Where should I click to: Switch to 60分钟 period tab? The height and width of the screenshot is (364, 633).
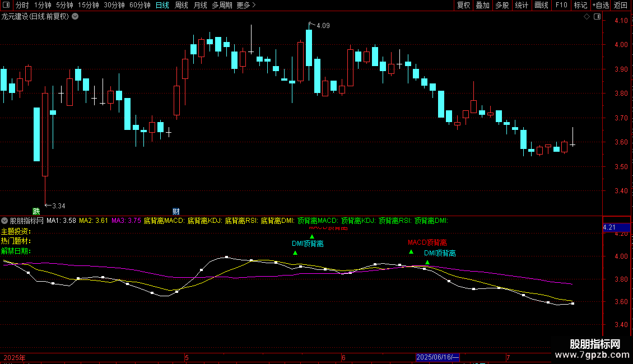(x=139, y=5)
